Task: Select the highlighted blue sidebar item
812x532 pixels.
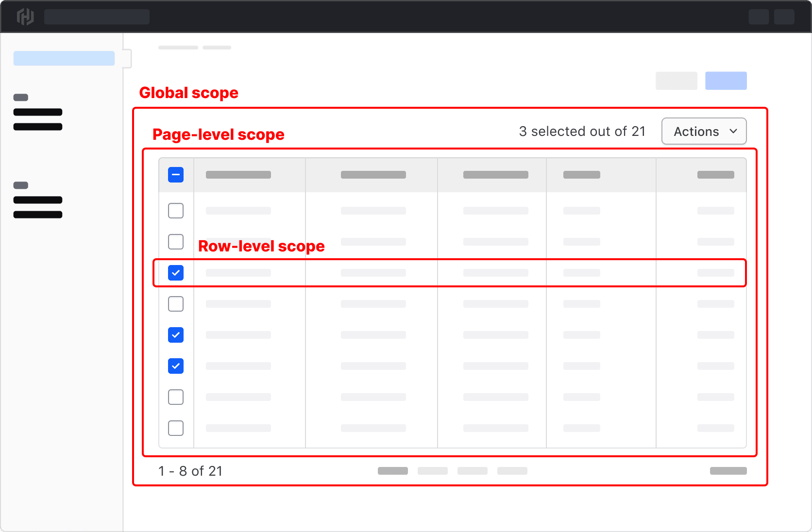Action: click(x=64, y=58)
